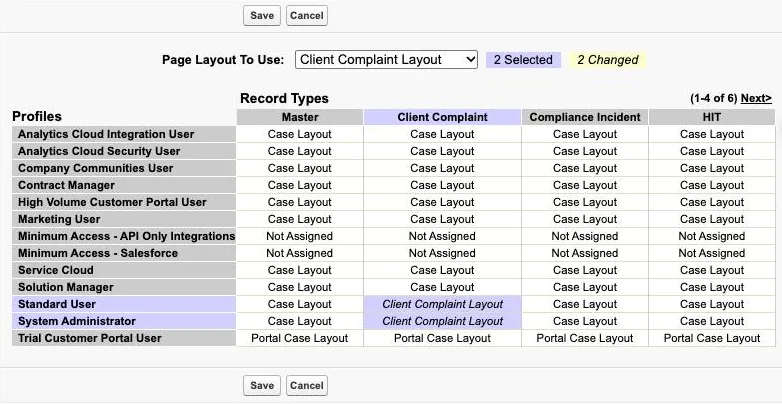Click Solution Manager's Master Case Layout cell
Viewport: 782px width, 404px height.
[300, 287]
